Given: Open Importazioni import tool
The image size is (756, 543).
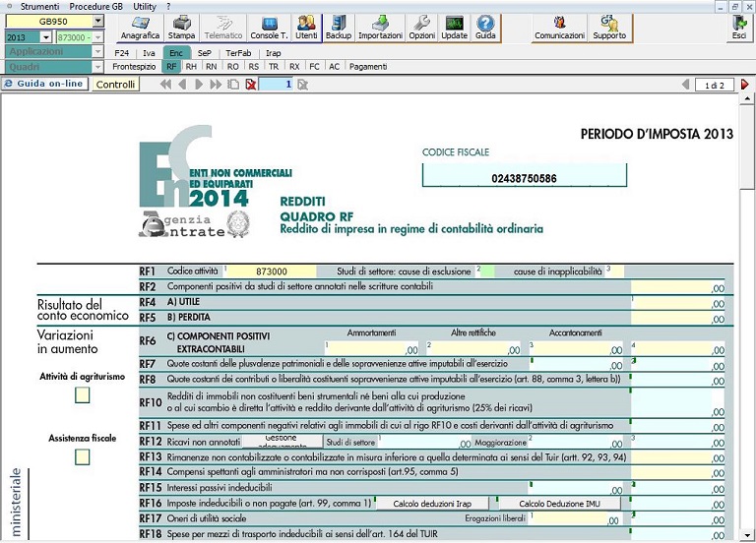Looking at the screenshot, I should [380, 28].
